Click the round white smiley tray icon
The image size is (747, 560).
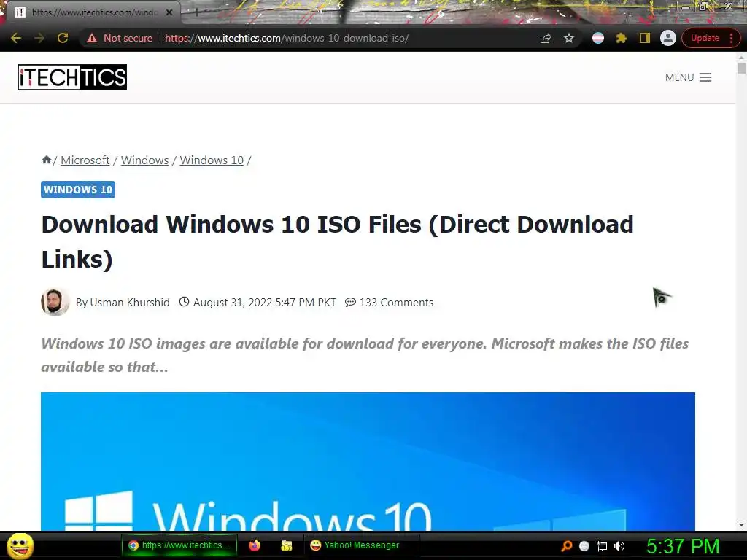click(x=584, y=546)
